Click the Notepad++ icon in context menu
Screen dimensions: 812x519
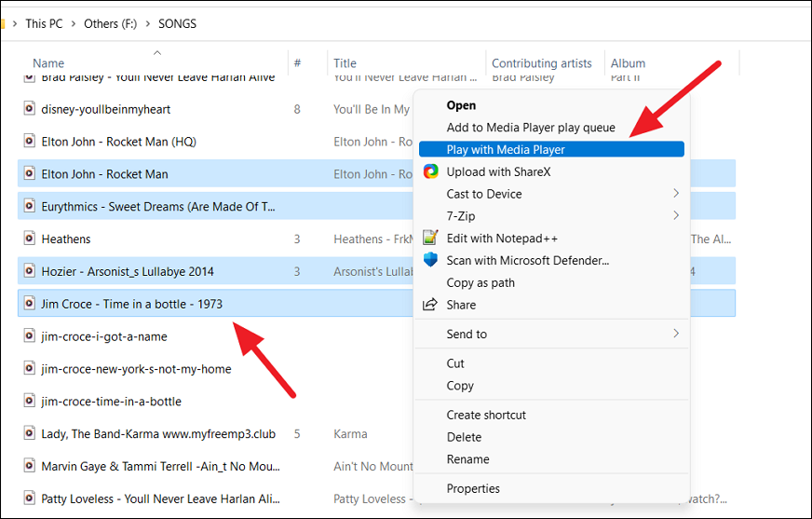(430, 238)
